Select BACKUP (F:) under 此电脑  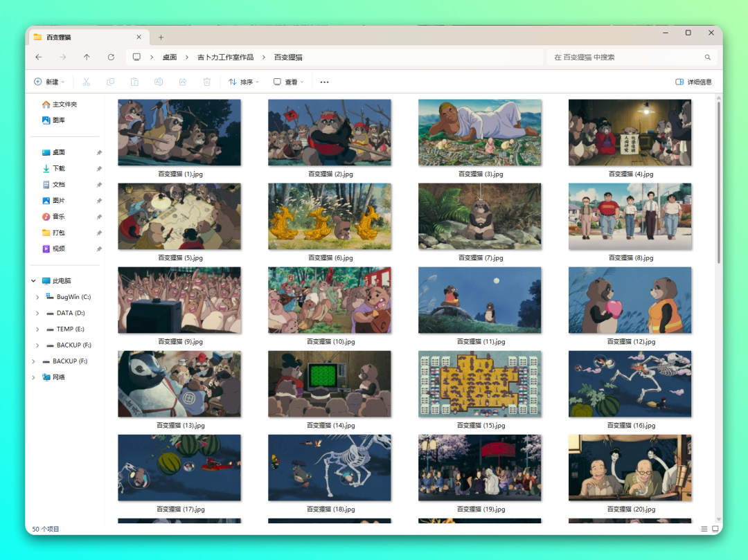[x=69, y=345]
